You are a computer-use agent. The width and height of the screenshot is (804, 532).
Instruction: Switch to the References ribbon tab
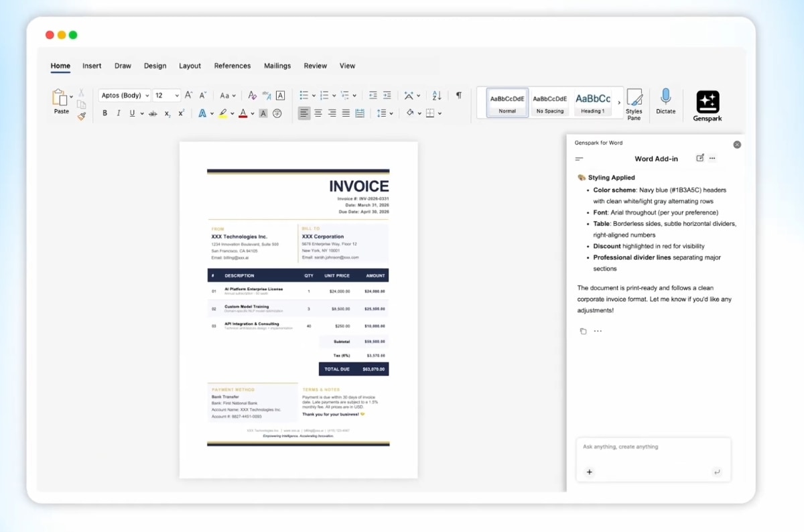(232, 66)
